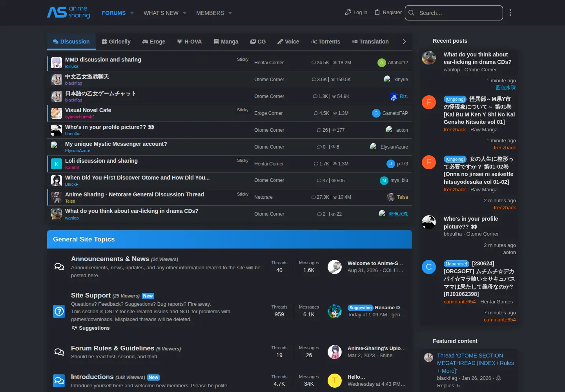Open MMD discussion and sharing thread
565x392 pixels.
(103, 60)
